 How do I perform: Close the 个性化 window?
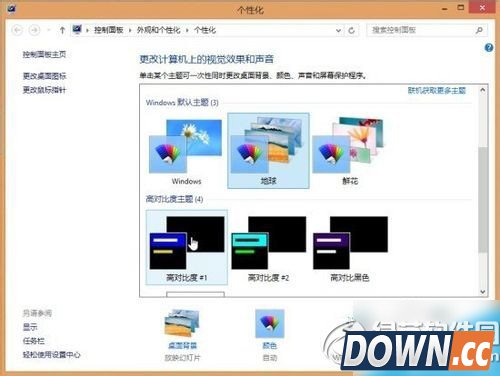point(482,7)
